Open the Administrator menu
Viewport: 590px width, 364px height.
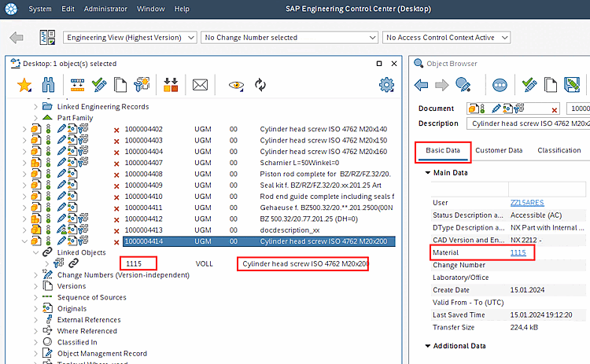point(105,9)
